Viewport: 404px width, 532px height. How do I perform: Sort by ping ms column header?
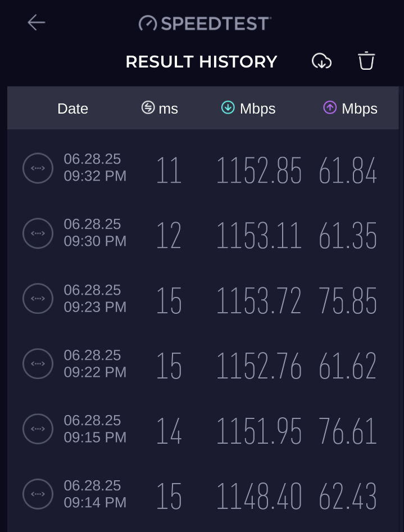(160, 109)
